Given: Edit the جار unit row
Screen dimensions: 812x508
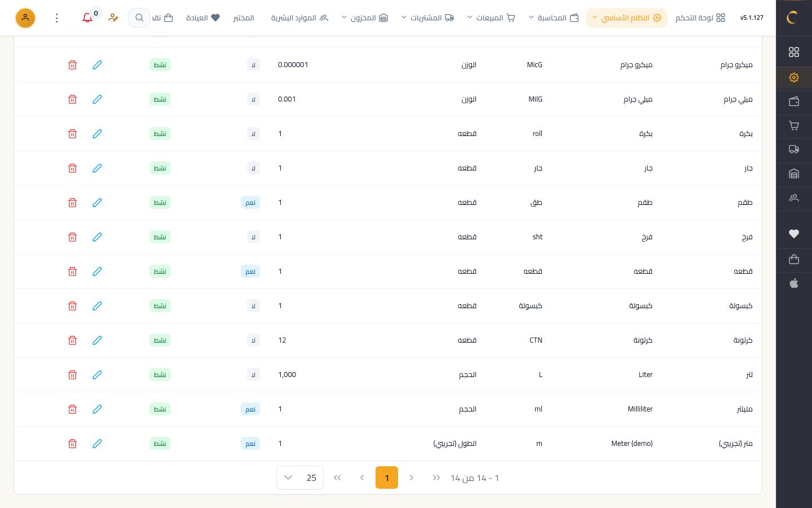Looking at the screenshot, I should tap(97, 168).
